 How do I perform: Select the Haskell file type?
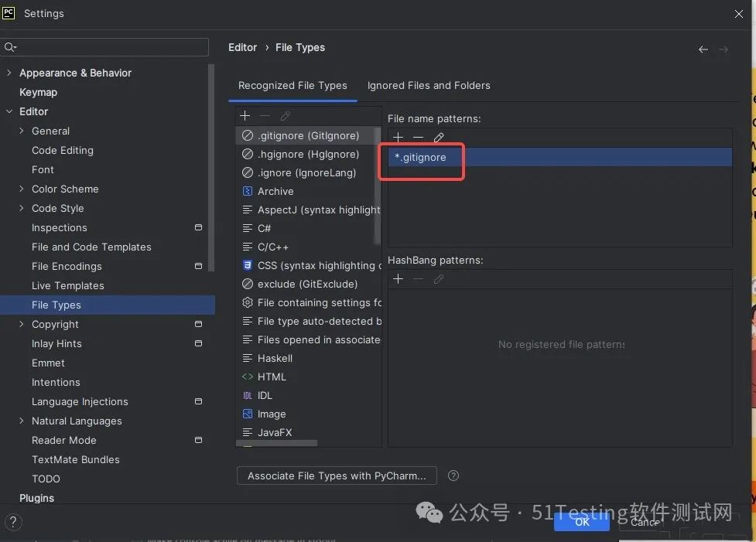308,358
